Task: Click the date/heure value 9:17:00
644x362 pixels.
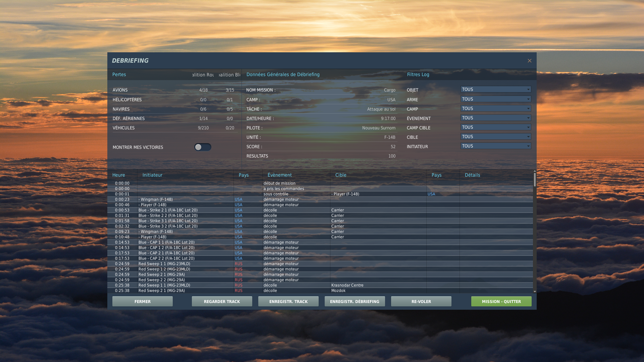Action: click(388, 119)
